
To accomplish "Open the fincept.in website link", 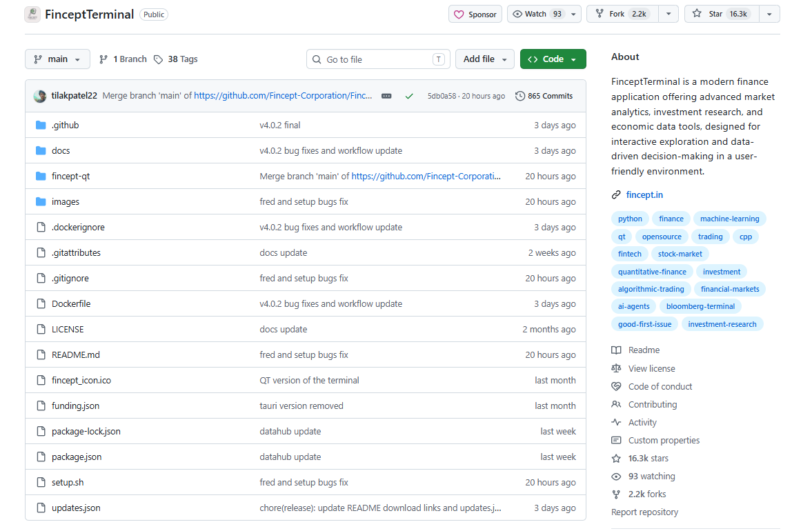I will (x=644, y=194).
